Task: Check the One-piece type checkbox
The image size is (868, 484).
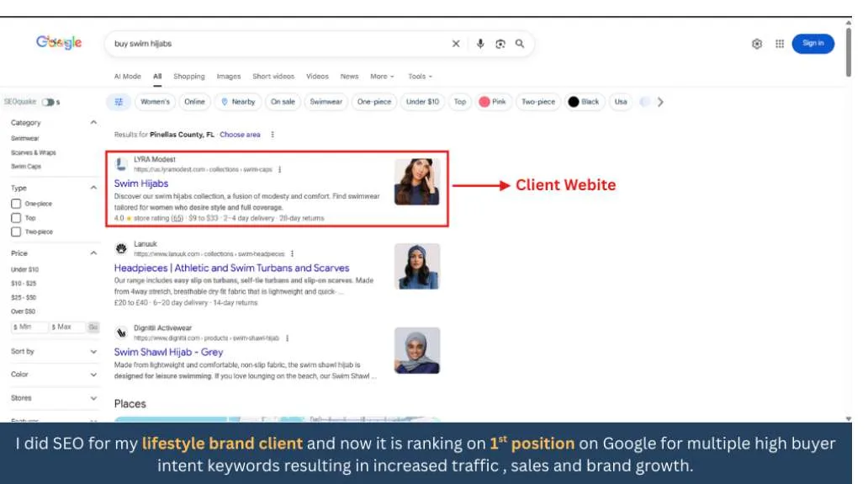Action: 16,204
